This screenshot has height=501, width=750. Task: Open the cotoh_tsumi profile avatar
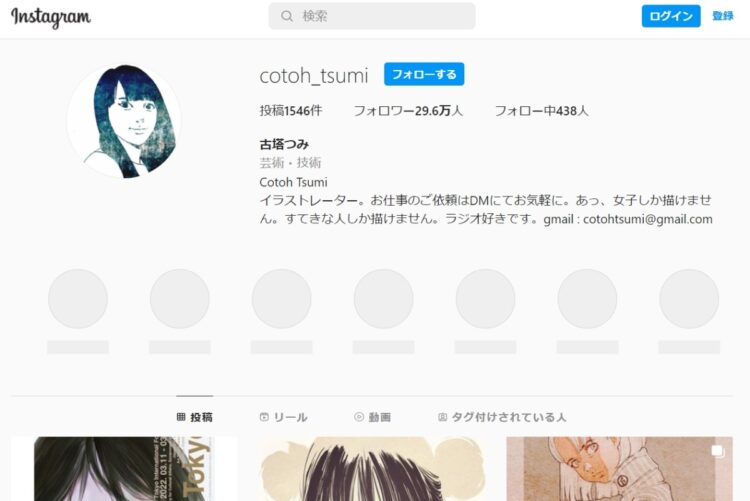[x=124, y=121]
